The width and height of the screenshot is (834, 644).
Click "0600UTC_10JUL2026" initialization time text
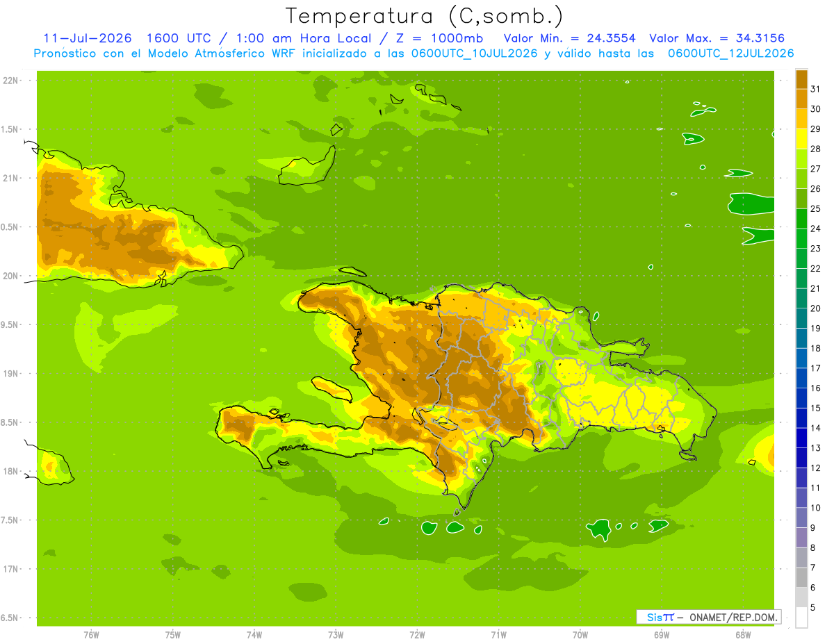[474, 53]
